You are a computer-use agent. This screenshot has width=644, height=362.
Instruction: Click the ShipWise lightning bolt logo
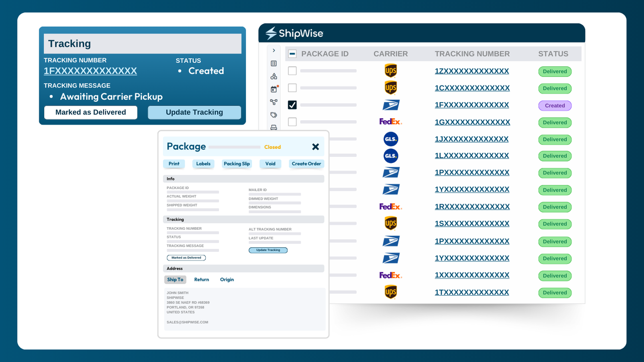[270, 33]
